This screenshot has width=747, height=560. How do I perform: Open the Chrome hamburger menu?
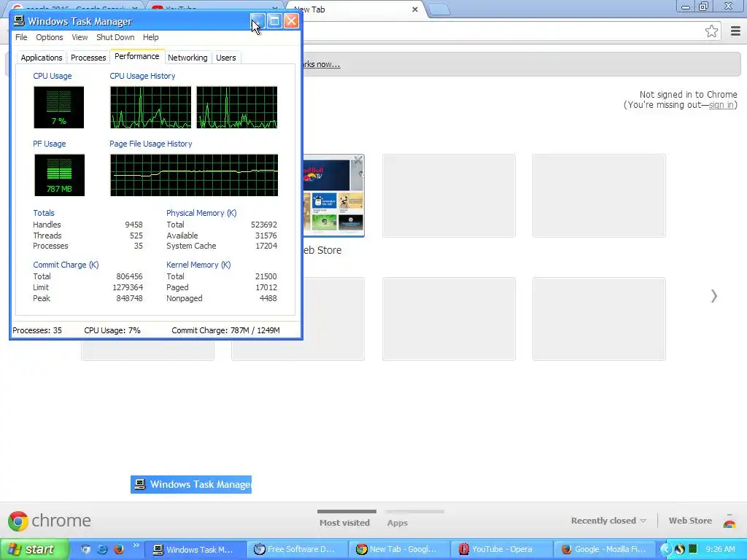point(735,31)
